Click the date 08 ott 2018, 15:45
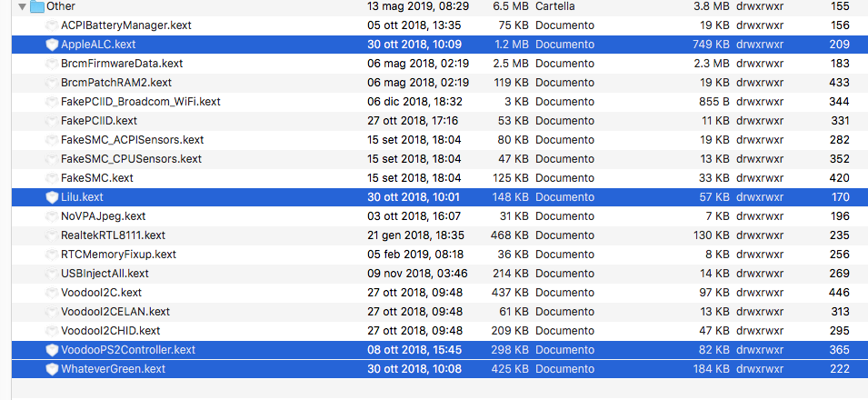The height and width of the screenshot is (400, 868). (x=414, y=350)
